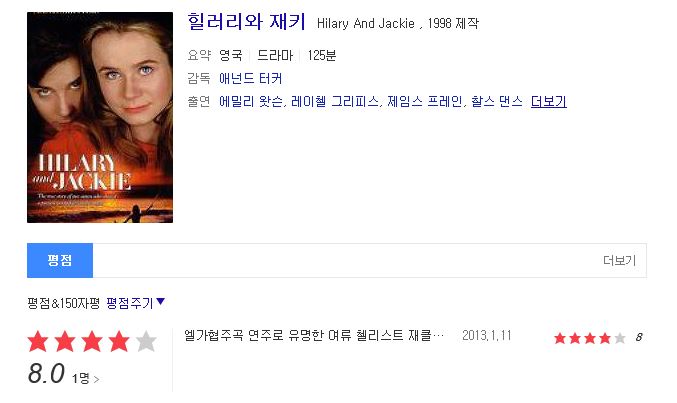Open the 1명 raters count link

point(85,379)
